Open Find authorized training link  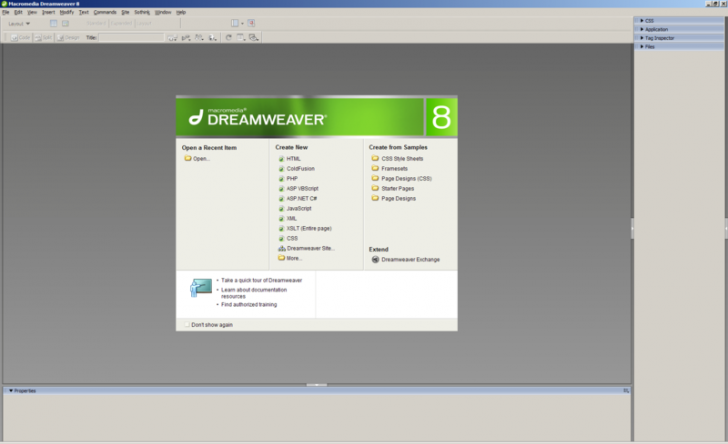249,304
